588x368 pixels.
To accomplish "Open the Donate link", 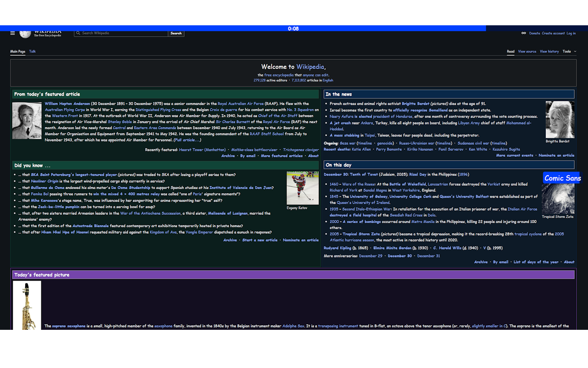I will [535, 33].
